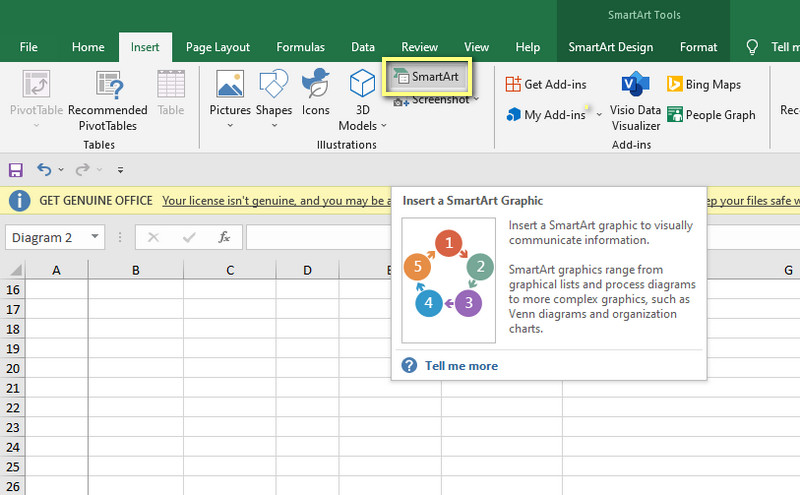This screenshot has width=800, height=495.
Task: Confirm entry with the formula bar checkmark
Action: click(x=189, y=237)
